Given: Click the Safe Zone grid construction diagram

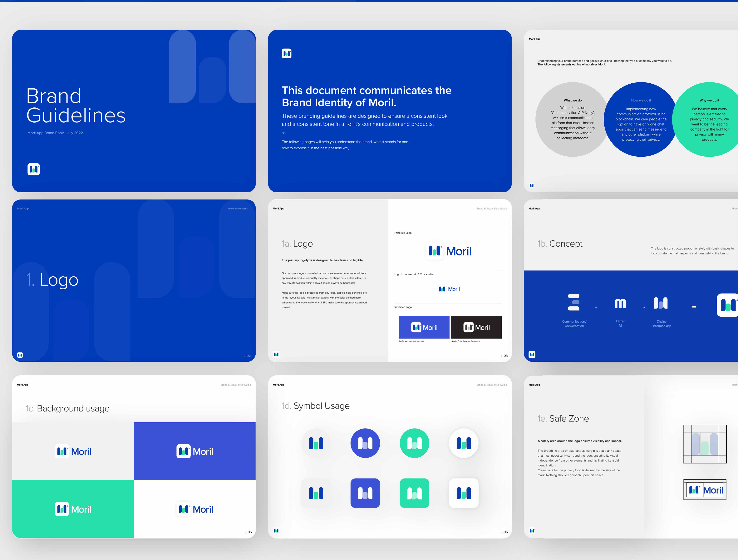Looking at the screenshot, I should click(705, 444).
